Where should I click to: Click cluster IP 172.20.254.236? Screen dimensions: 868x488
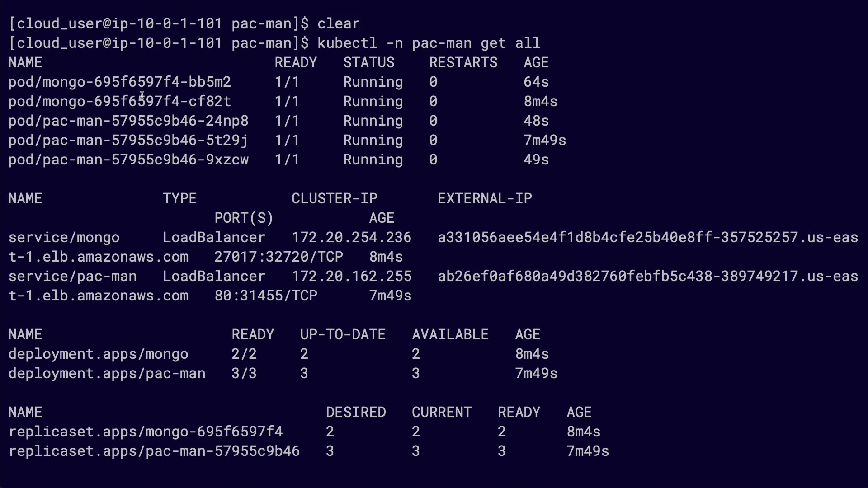[x=351, y=238]
